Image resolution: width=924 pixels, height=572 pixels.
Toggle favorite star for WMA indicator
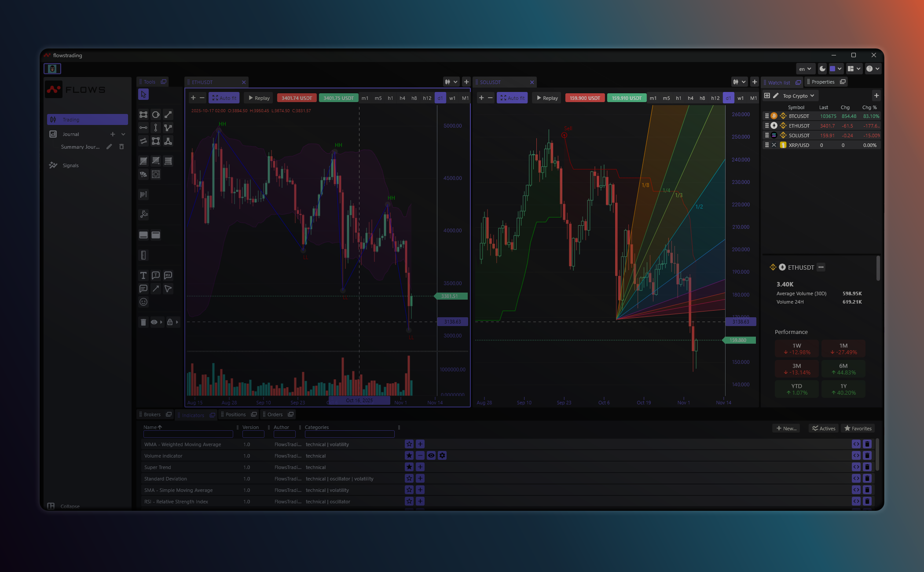pos(409,444)
